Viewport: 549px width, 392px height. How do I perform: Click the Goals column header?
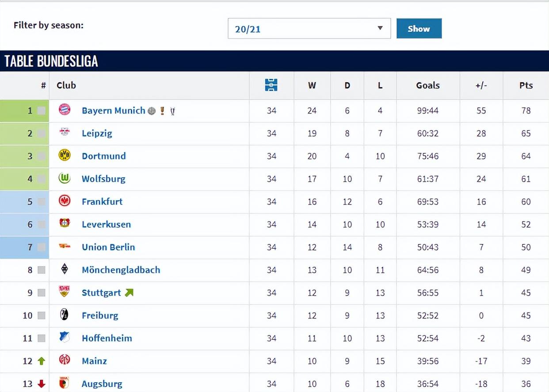click(427, 85)
